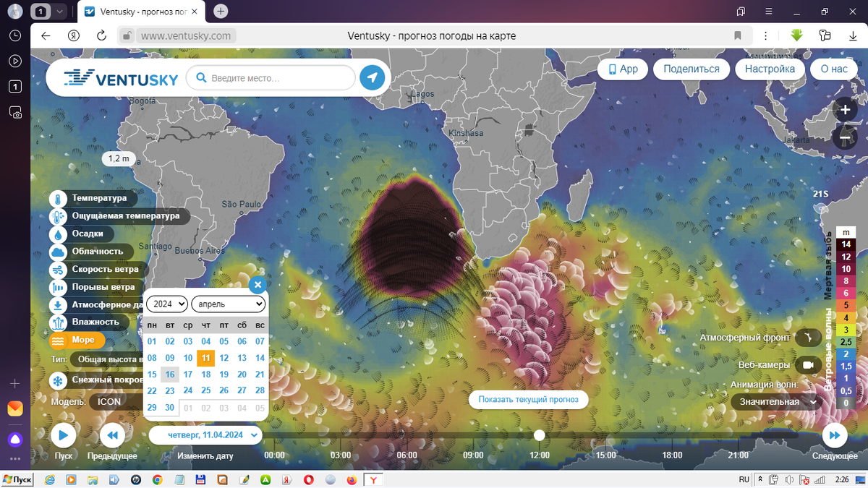Open the Тип wave type selector

click(x=109, y=359)
